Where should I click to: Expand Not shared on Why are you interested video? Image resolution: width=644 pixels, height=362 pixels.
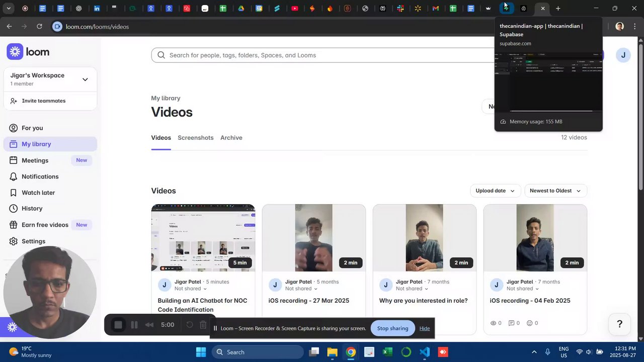[x=412, y=289]
